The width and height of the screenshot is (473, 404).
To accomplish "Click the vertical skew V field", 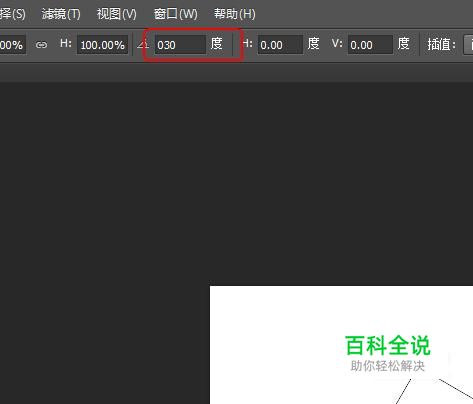I will (370, 45).
